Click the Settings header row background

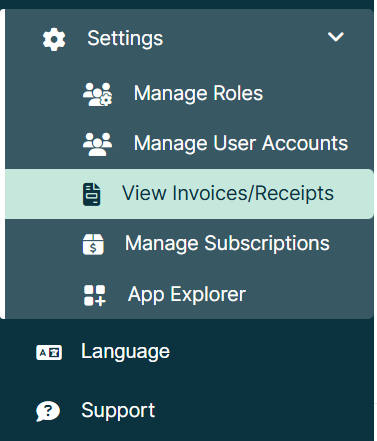pos(189,39)
